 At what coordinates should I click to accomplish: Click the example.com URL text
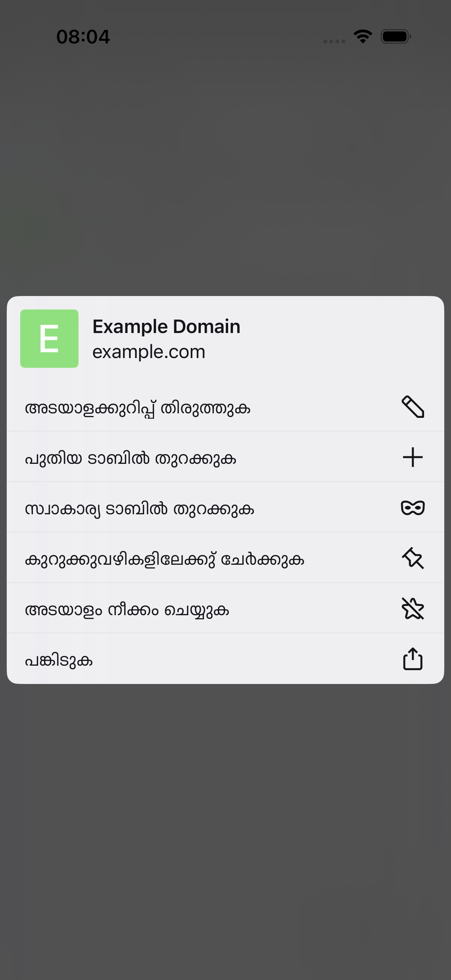[149, 351]
